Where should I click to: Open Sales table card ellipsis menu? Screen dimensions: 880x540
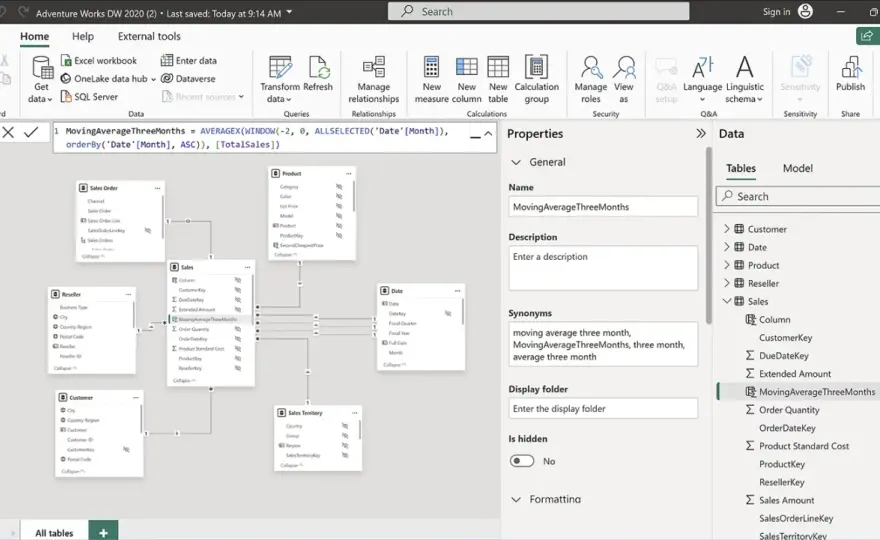click(248, 267)
